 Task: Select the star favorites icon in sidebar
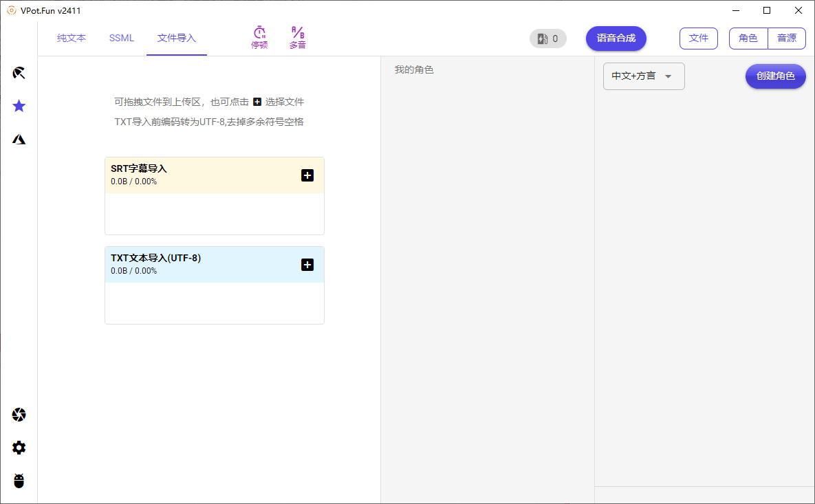(19, 106)
